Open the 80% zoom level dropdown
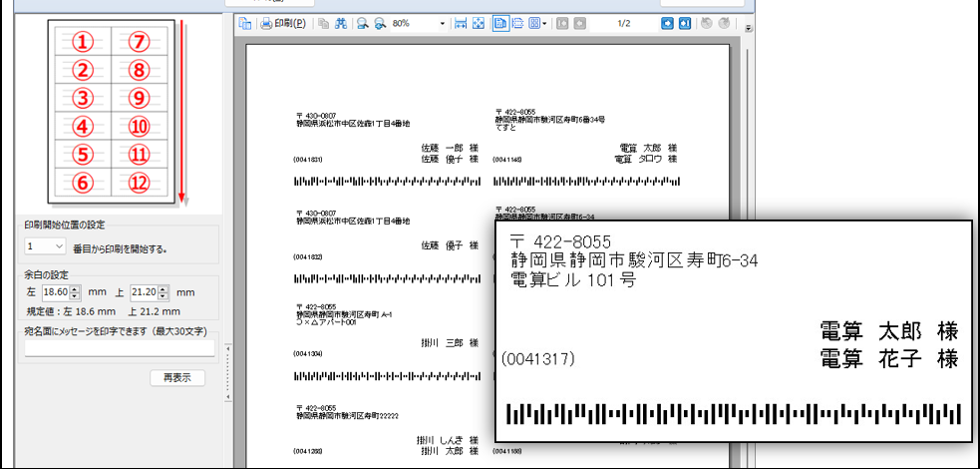The image size is (980, 469). [443, 23]
